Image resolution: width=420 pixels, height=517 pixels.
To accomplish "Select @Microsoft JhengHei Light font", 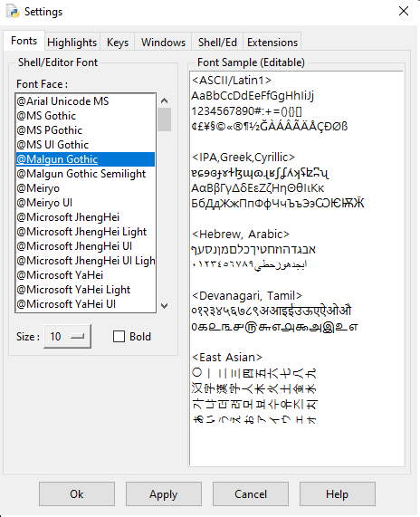I will click(85, 232).
